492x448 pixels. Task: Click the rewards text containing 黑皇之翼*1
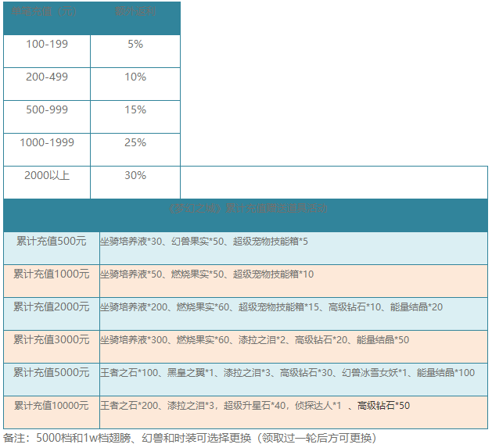(287, 373)
